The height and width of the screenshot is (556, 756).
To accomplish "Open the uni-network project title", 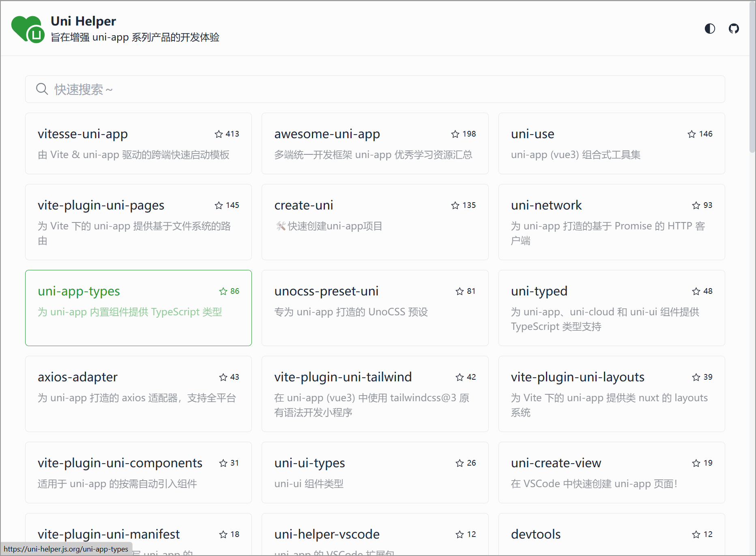I will [x=546, y=205].
